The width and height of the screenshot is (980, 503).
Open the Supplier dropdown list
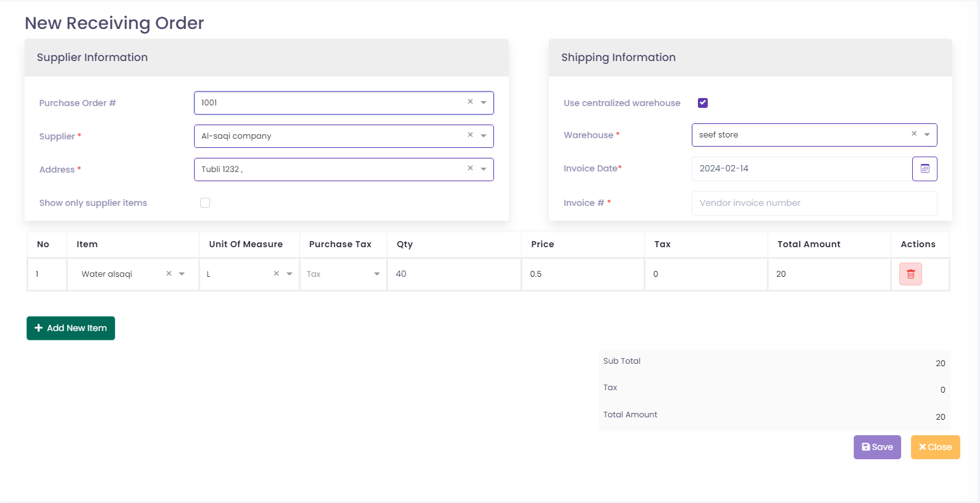(484, 136)
